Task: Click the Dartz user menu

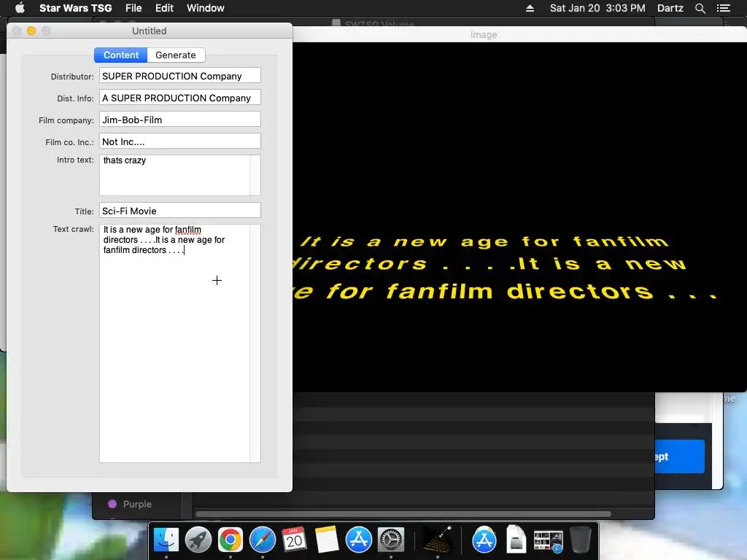Action: tap(670, 8)
